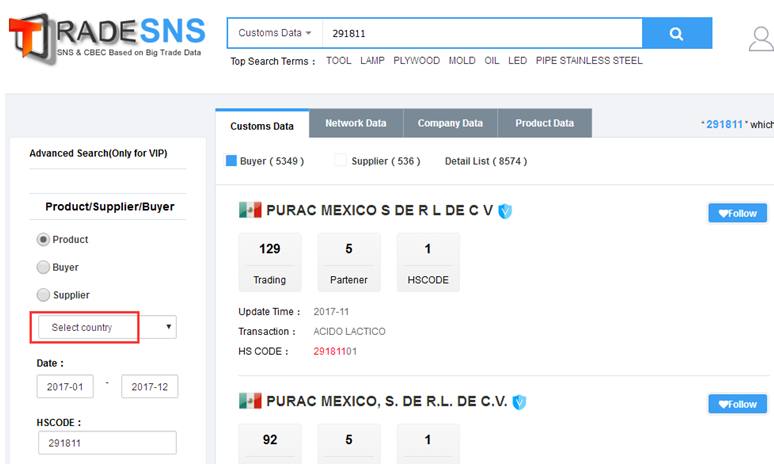This screenshot has width=774, height=464.
Task: Click top search term OIL
Action: [x=492, y=61]
